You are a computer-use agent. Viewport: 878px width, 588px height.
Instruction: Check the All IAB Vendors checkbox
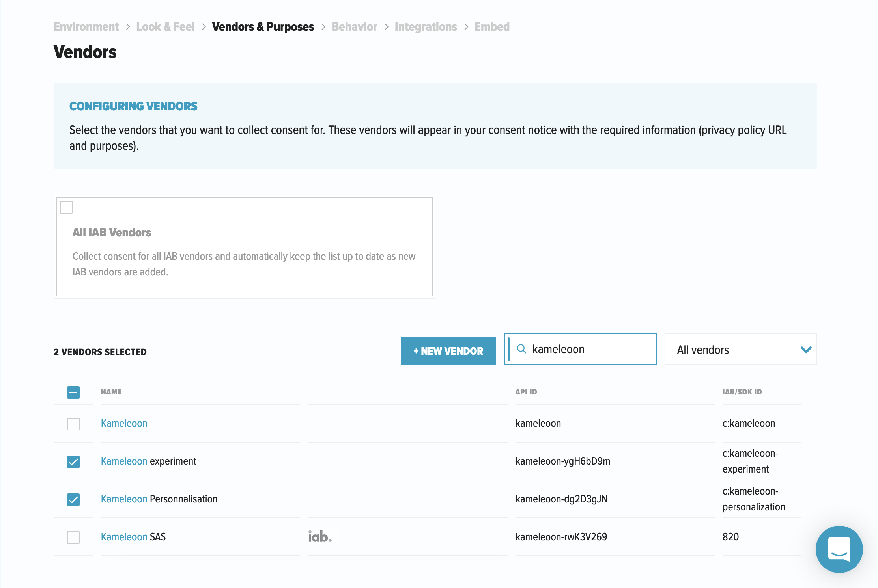tap(66, 207)
